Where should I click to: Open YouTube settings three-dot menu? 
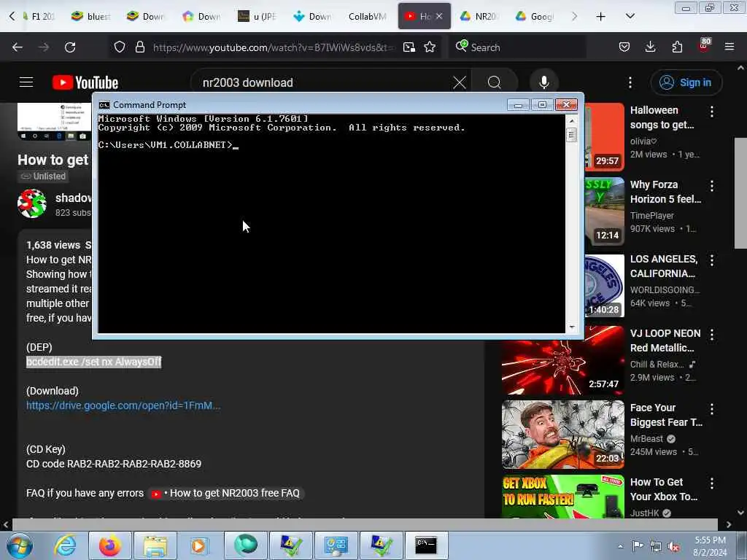(x=630, y=82)
